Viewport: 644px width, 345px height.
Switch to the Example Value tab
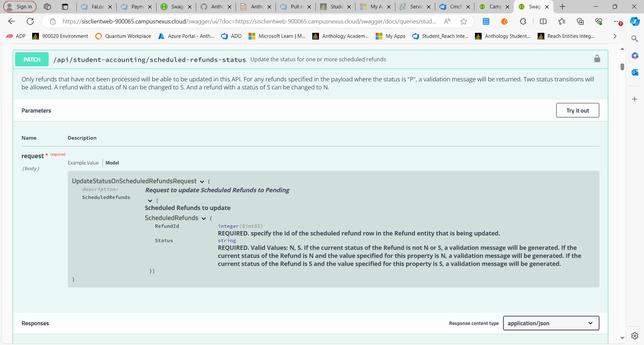coord(83,163)
